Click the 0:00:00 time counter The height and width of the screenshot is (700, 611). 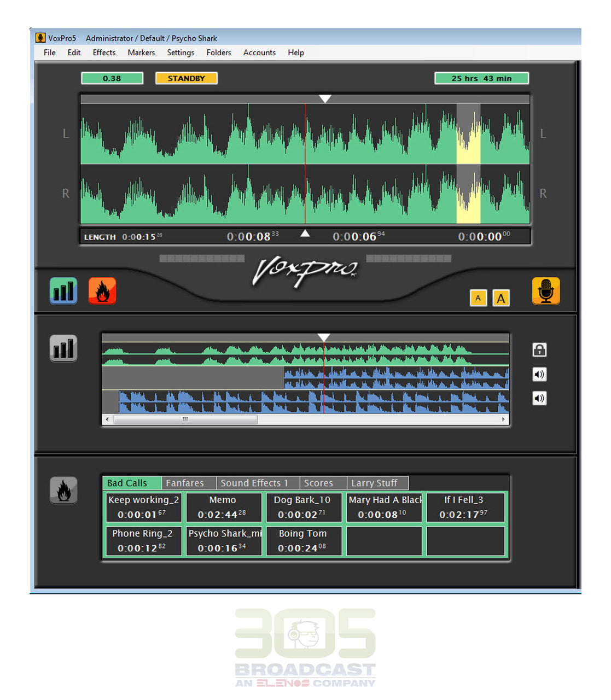tap(484, 236)
